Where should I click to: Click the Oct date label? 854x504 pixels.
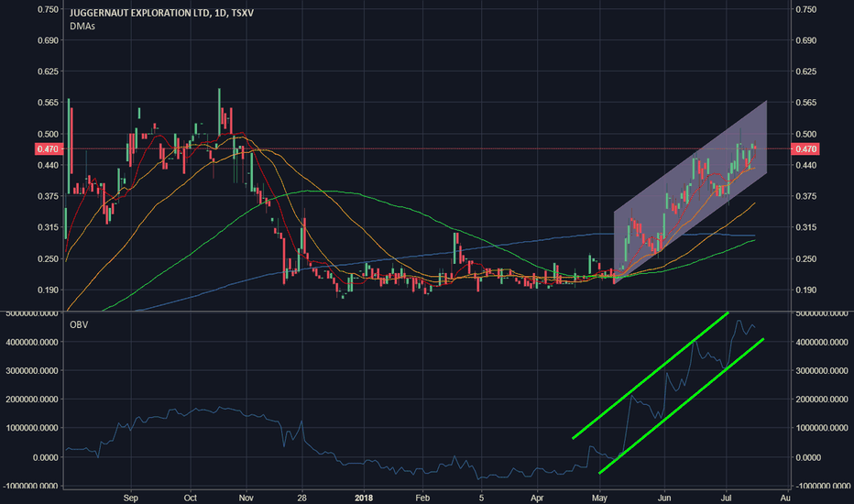pyautogui.click(x=190, y=498)
